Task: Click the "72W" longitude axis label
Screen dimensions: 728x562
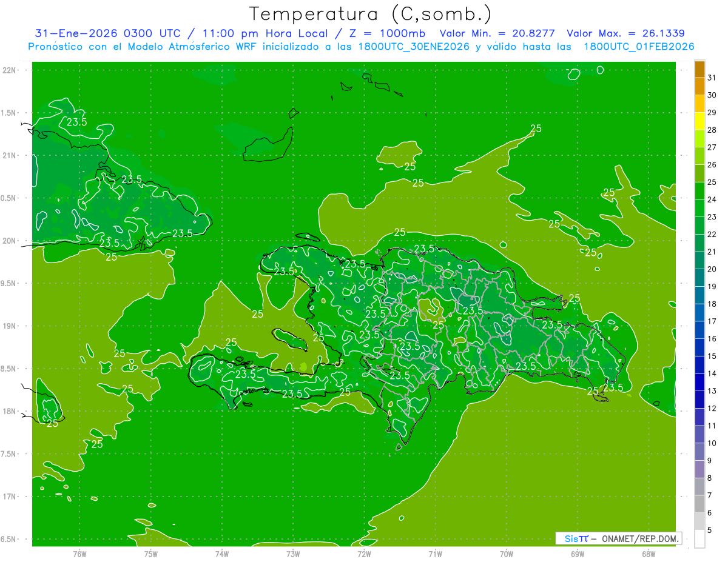Action: click(364, 553)
